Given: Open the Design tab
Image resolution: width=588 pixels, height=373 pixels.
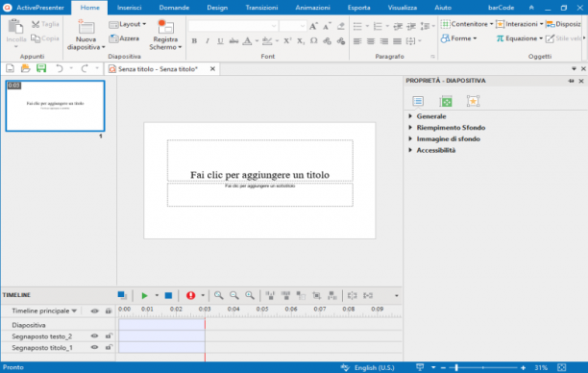Looking at the screenshot, I should [x=217, y=8].
